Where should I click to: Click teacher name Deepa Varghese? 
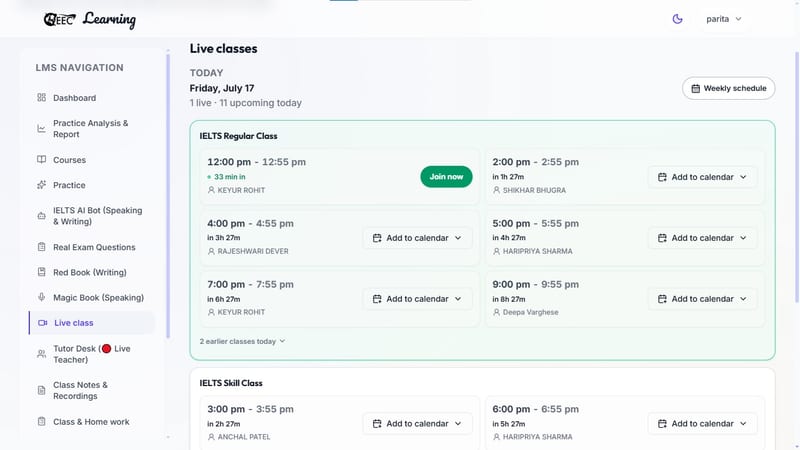531,312
